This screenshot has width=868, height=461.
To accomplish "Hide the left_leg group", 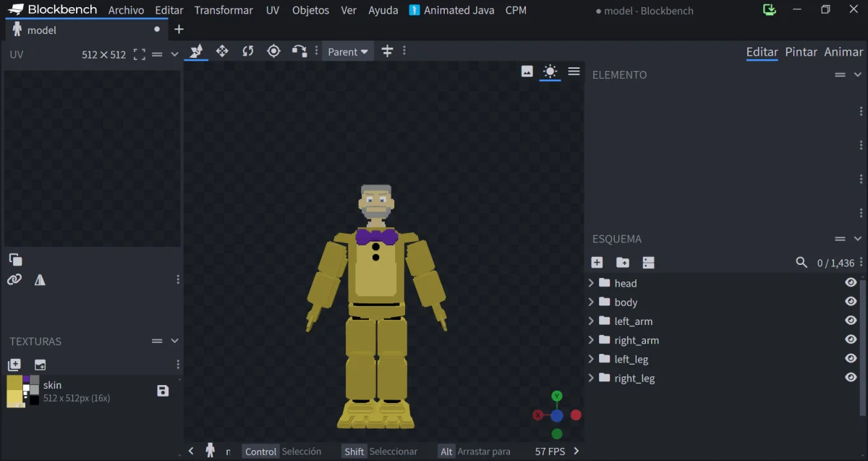I will (851, 359).
